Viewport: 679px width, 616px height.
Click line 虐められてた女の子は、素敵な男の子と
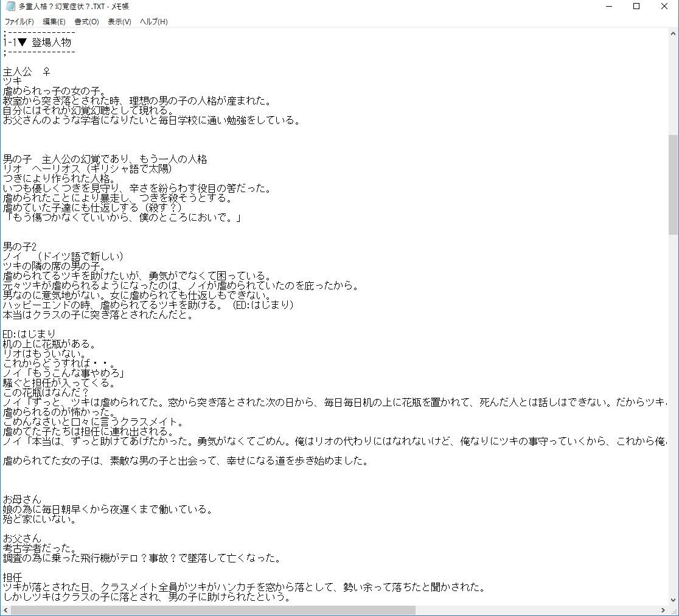tap(186, 461)
